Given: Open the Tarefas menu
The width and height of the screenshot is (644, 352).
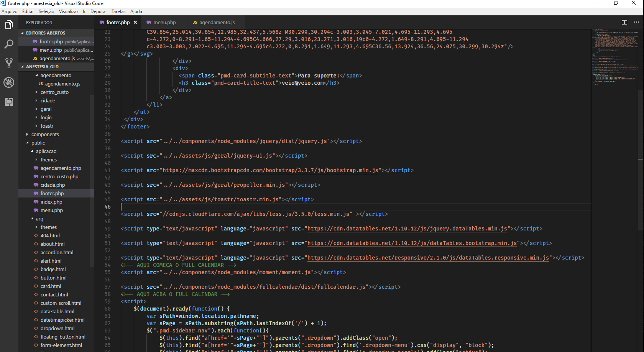Looking at the screenshot, I should coord(118,12).
